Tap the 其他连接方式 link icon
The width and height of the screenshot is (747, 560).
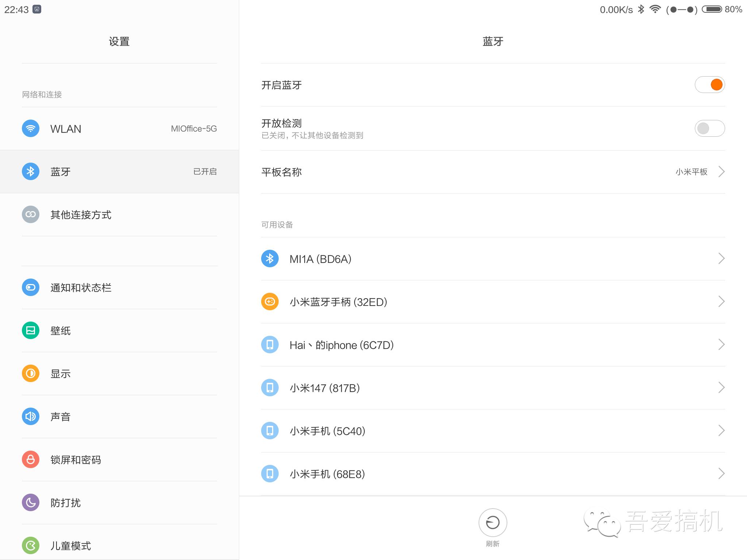(x=31, y=214)
